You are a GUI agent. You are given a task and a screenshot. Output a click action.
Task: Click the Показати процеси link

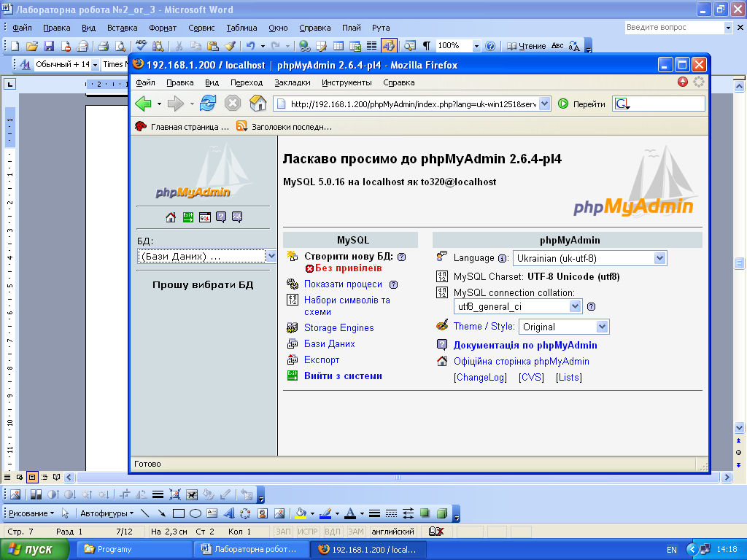click(x=343, y=284)
